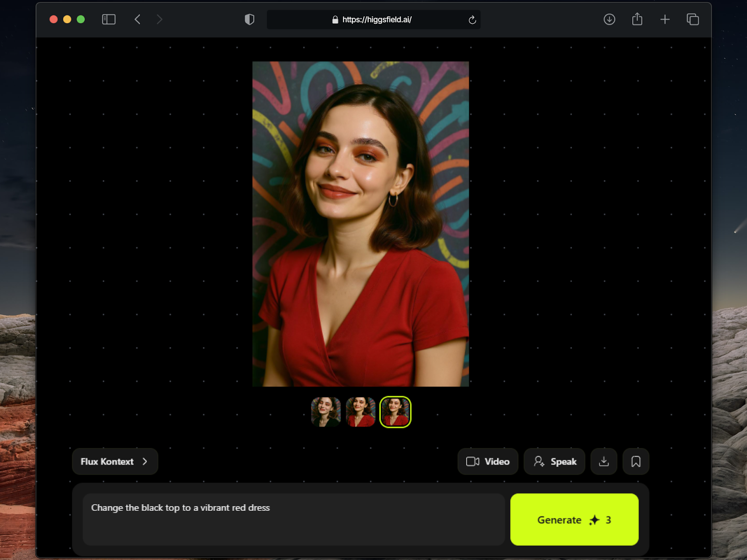This screenshot has height=560, width=747.
Task: Select the third highlighted thumbnail
Action: (395, 412)
